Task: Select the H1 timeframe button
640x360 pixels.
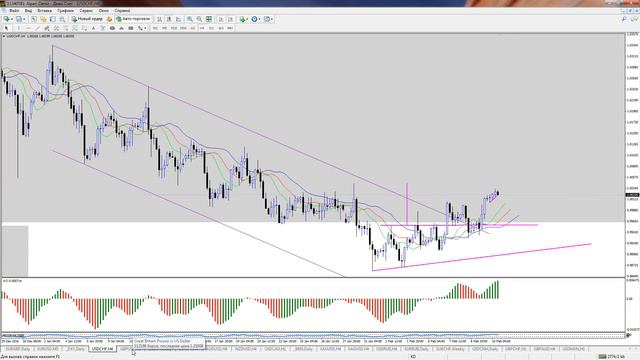Action: [193, 28]
